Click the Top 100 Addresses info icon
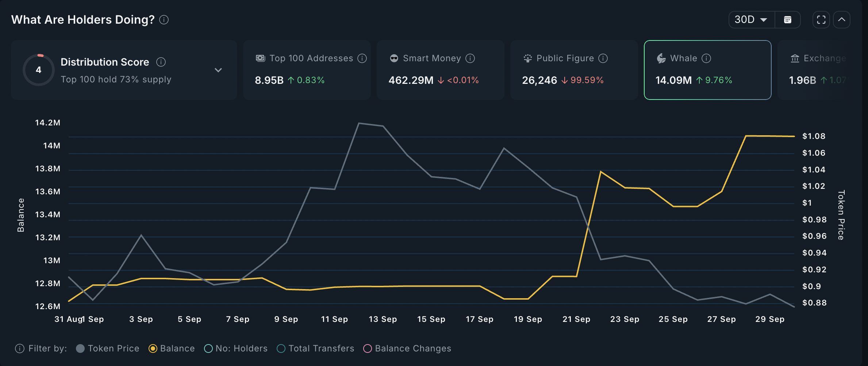This screenshot has height=366, width=868. pyautogui.click(x=362, y=58)
